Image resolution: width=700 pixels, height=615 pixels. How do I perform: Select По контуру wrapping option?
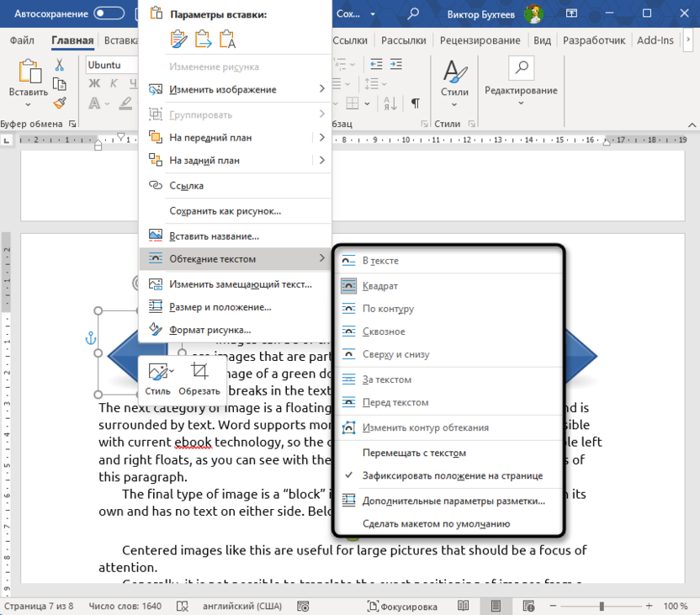point(388,309)
